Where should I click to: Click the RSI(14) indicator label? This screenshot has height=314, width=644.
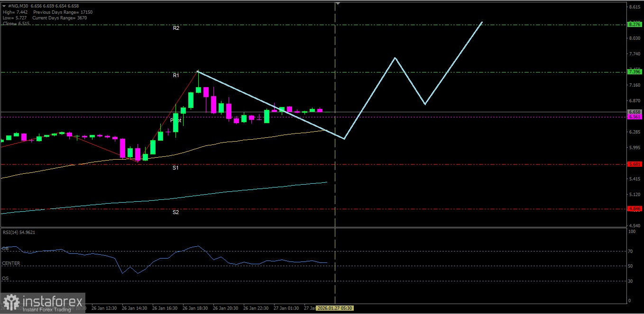(x=19, y=232)
